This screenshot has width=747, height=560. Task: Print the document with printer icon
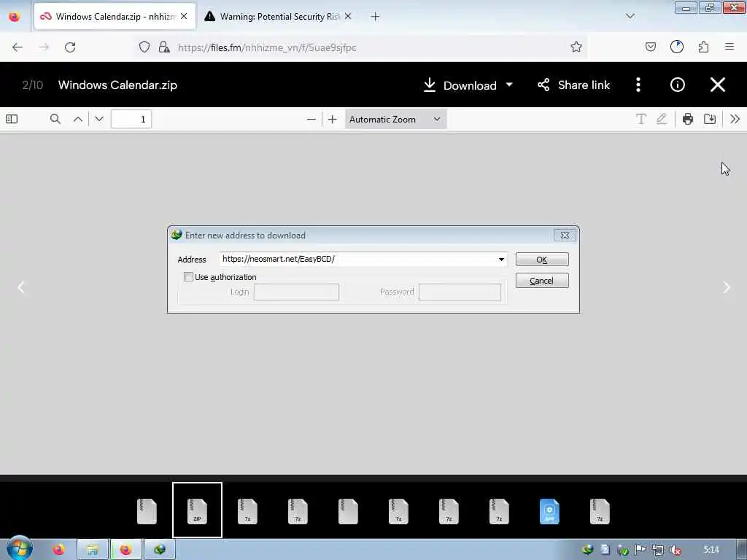(x=687, y=119)
